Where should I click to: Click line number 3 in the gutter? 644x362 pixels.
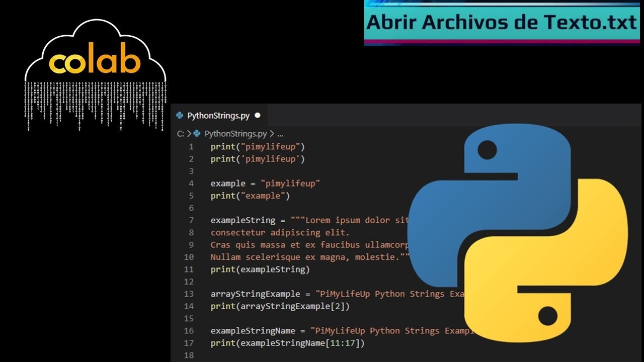pyautogui.click(x=191, y=171)
